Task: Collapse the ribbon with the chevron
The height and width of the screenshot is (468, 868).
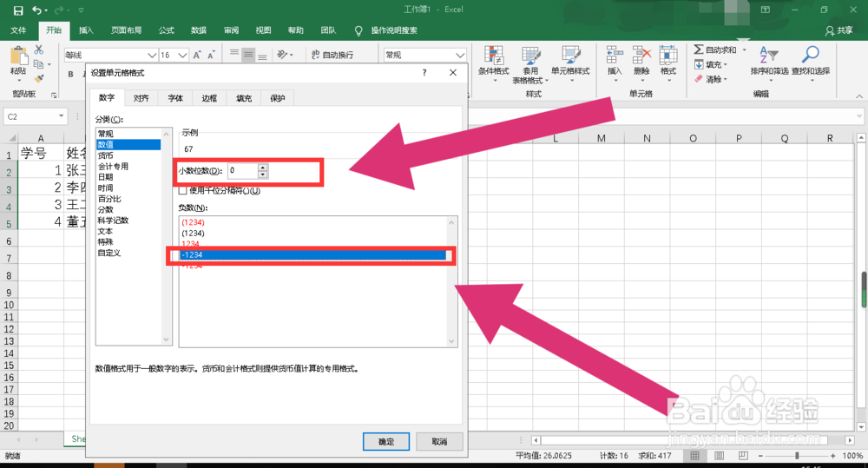Action: [859, 96]
